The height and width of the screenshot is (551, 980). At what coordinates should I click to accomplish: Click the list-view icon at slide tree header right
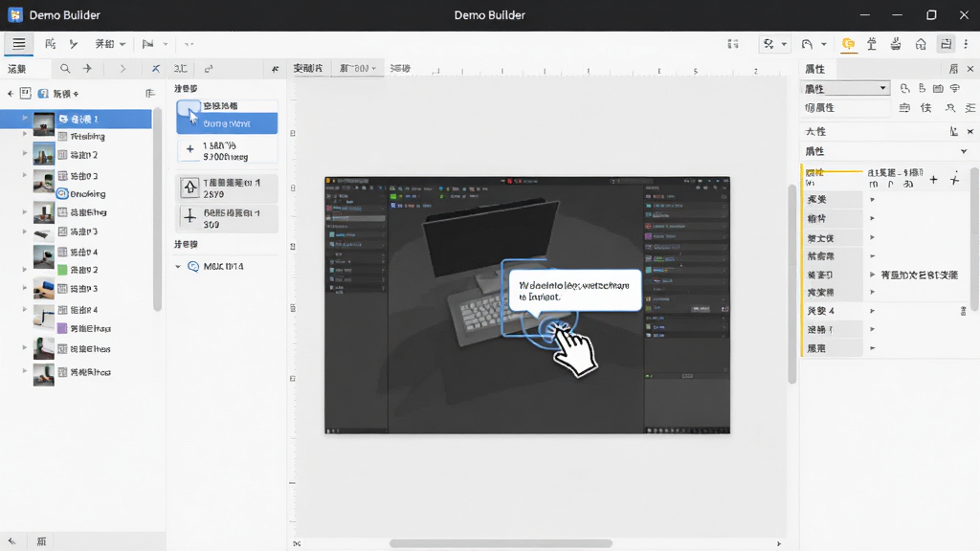(150, 94)
